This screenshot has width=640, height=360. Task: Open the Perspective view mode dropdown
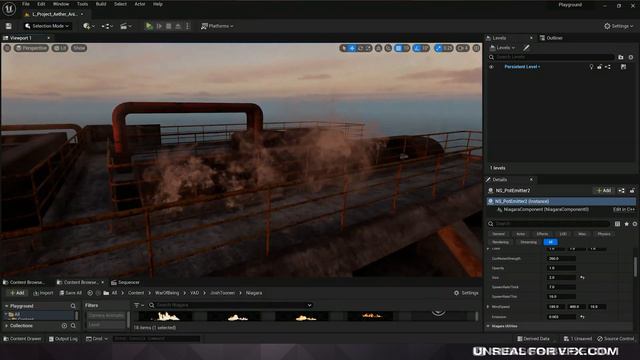tap(31, 48)
